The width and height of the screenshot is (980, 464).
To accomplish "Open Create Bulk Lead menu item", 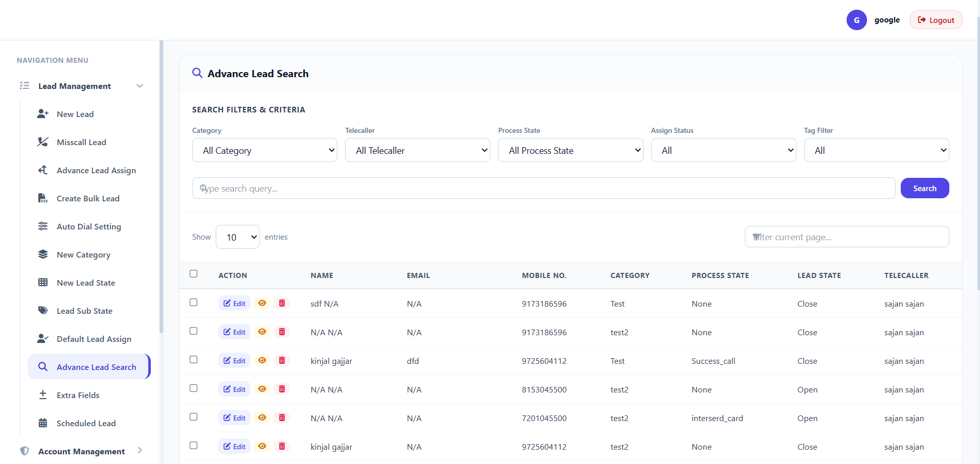I will [89, 198].
